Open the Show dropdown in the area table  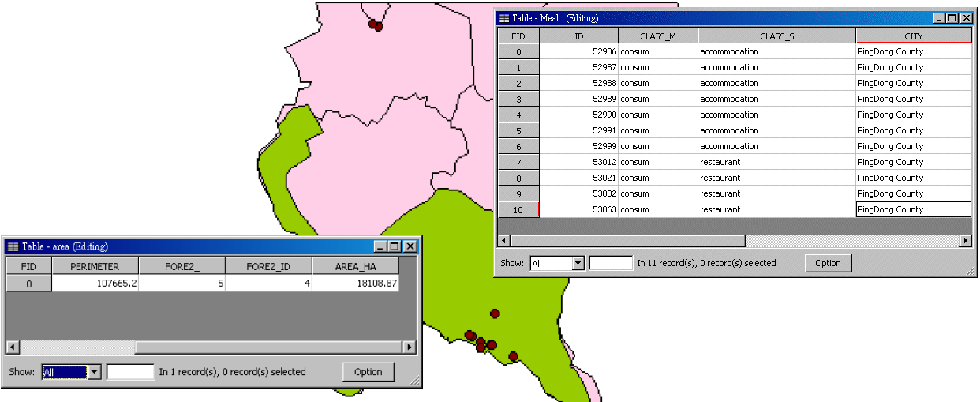pos(95,372)
